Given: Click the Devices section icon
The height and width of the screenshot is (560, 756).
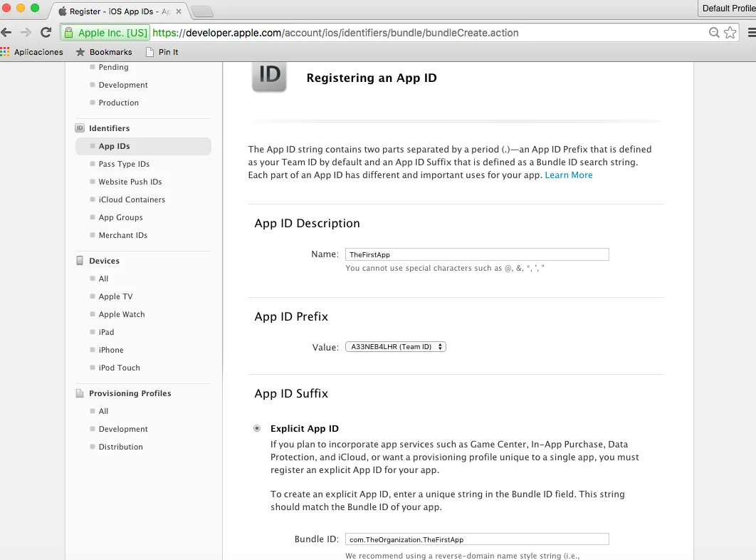Looking at the screenshot, I should click(80, 261).
